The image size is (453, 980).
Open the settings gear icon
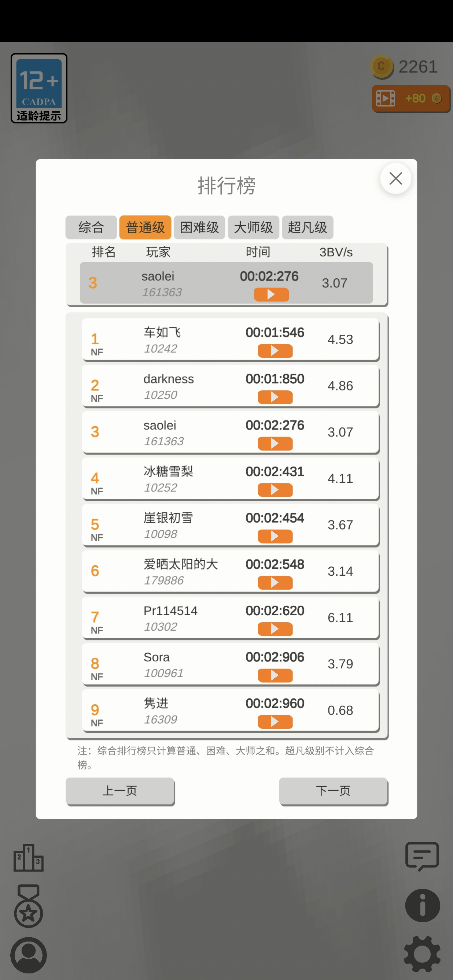(x=422, y=954)
